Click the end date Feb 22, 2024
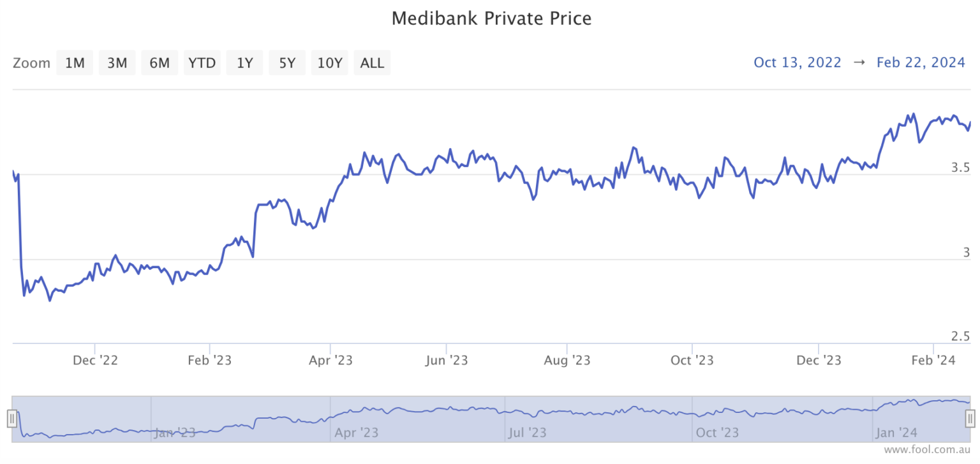The image size is (980, 464). pos(921,63)
